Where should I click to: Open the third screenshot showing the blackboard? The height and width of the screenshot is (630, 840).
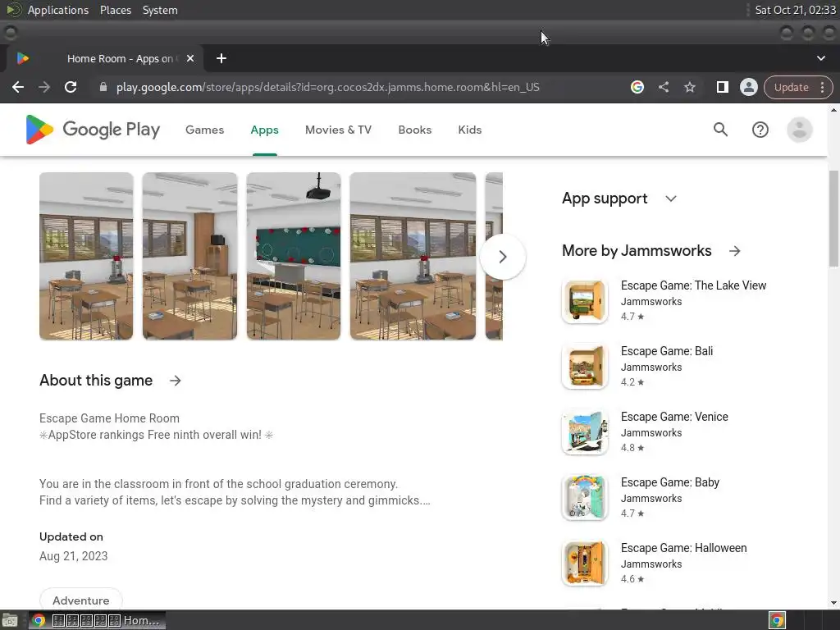click(294, 256)
